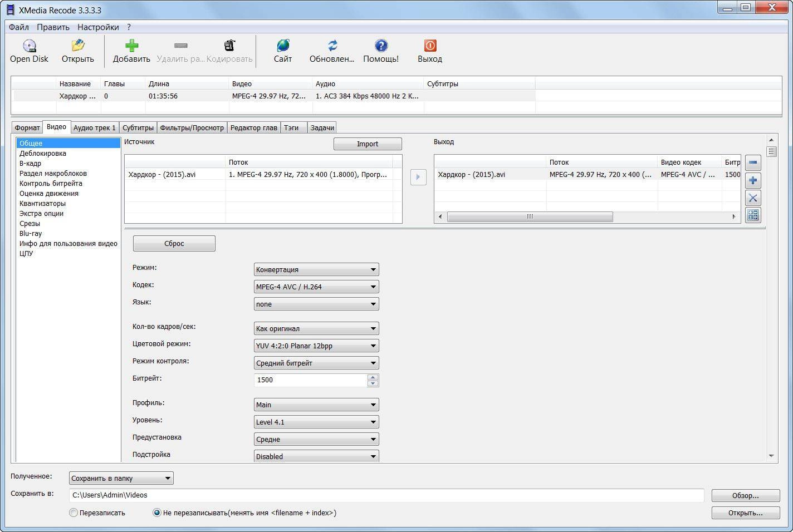This screenshot has width=793, height=532.
Task: Add a job with Добавить plus icon
Action: point(131,46)
